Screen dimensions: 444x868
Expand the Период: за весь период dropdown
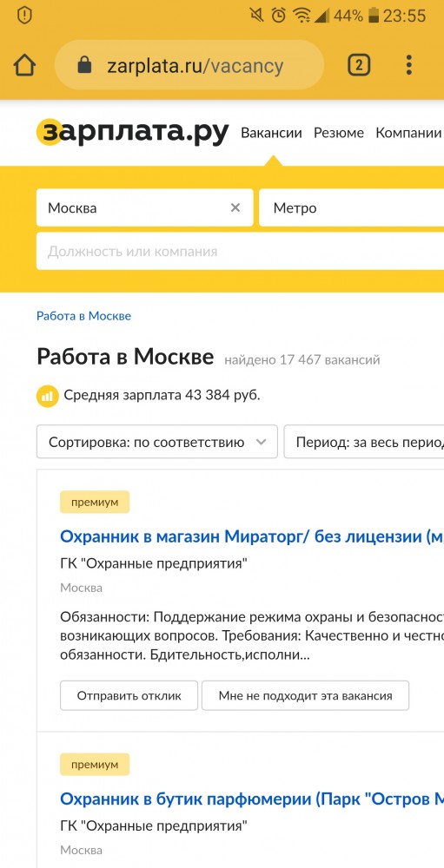click(363, 442)
